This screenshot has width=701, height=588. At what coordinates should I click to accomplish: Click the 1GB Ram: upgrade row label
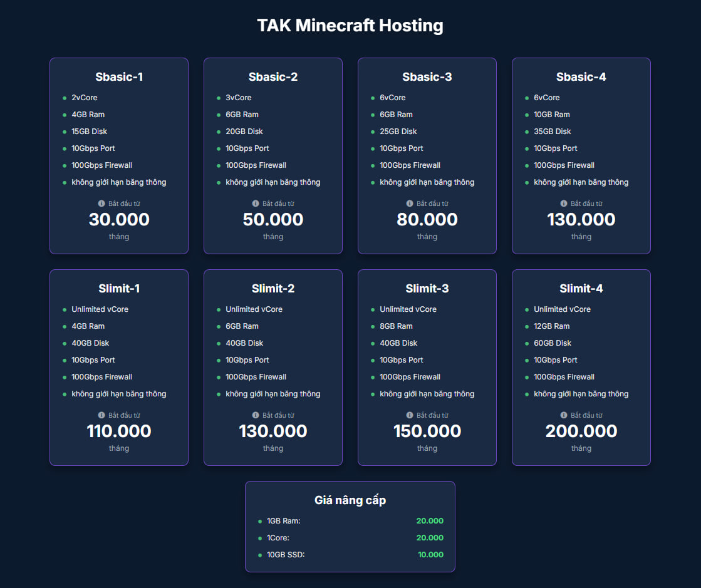coord(283,521)
